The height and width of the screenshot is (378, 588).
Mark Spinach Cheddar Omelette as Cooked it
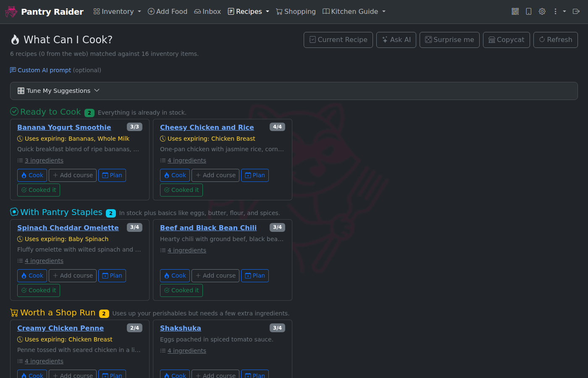coord(39,290)
